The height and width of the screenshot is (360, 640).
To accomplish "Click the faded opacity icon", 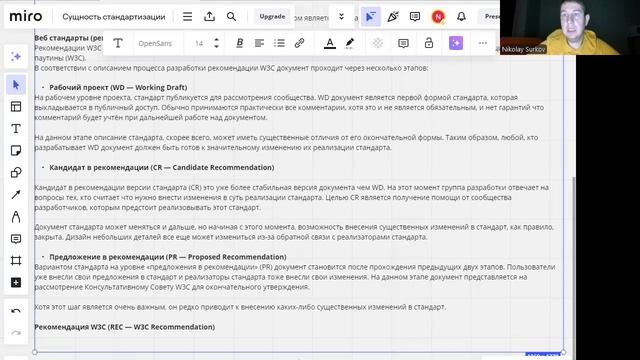I will point(378,43).
